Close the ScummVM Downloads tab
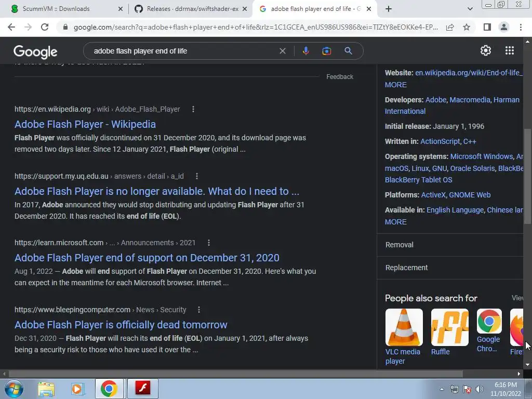The image size is (532, 399). click(x=121, y=9)
